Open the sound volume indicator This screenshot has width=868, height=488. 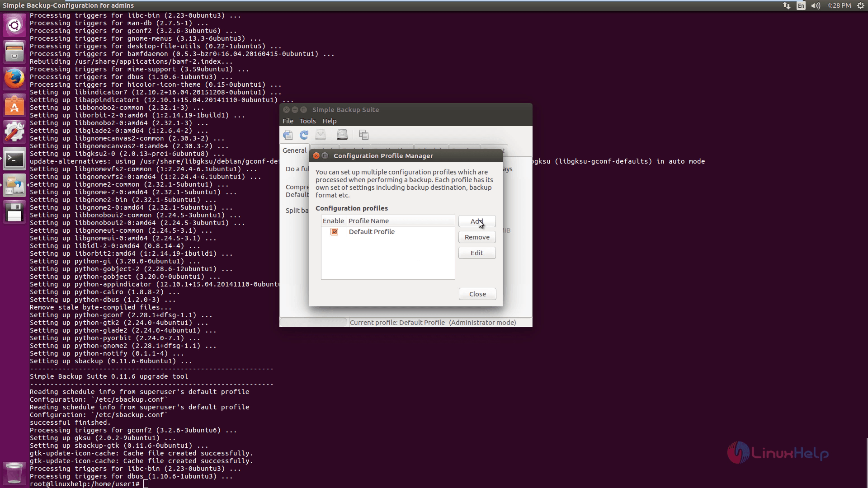point(816,5)
